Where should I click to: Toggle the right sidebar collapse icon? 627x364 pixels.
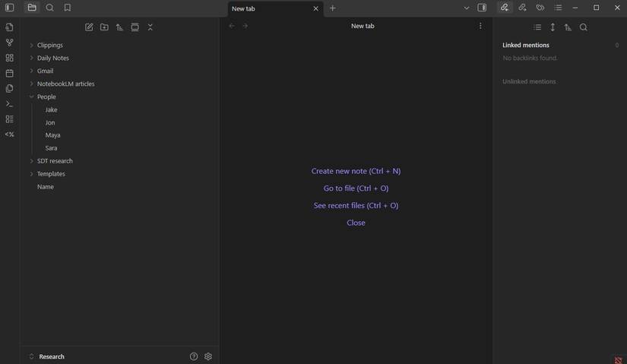coord(482,8)
